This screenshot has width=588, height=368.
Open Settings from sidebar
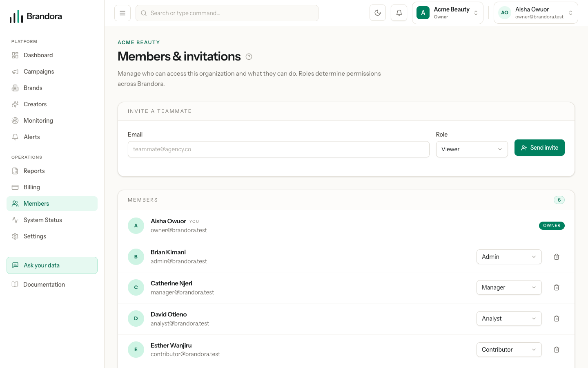52,236
